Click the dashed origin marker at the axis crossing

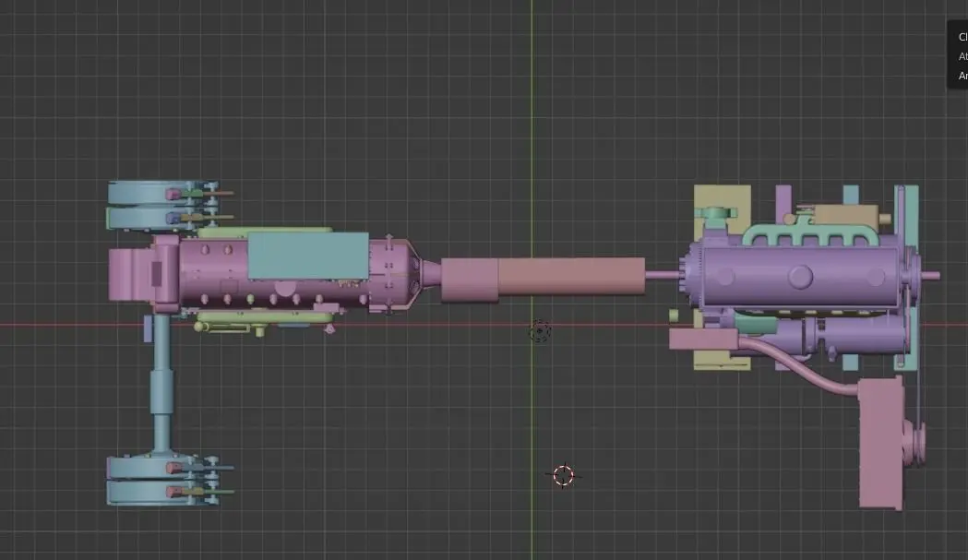point(540,331)
